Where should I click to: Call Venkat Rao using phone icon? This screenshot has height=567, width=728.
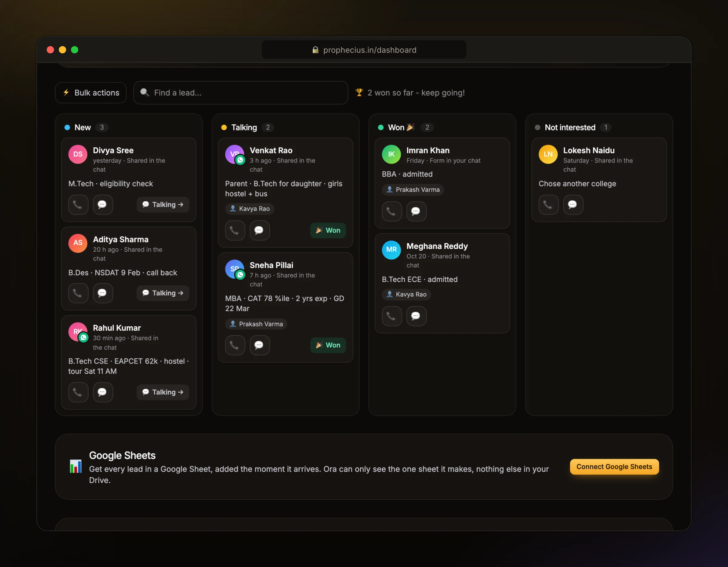tap(235, 230)
